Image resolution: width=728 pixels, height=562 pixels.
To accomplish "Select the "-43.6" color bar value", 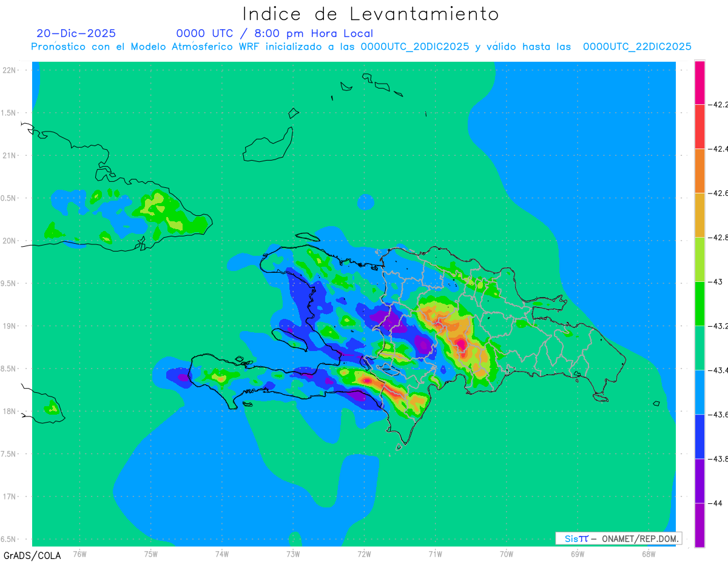I will 718,414.
